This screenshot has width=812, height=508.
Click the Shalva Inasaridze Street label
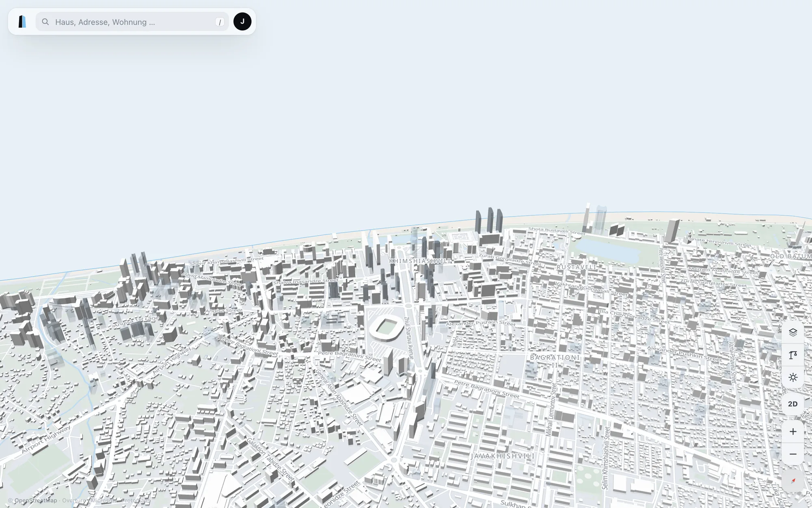[x=306, y=281]
